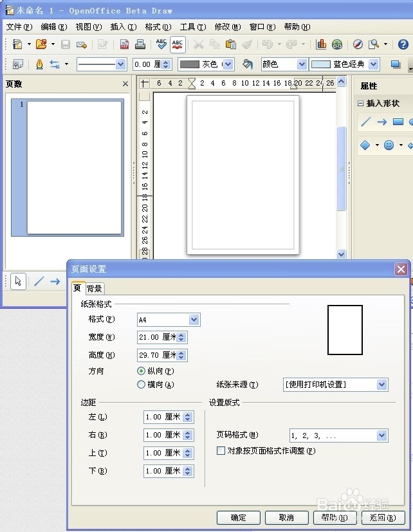This screenshot has height=532, width=413.
Task: Select page 1 thumbnail in Pages panel
Action: pyautogui.click(x=68, y=168)
